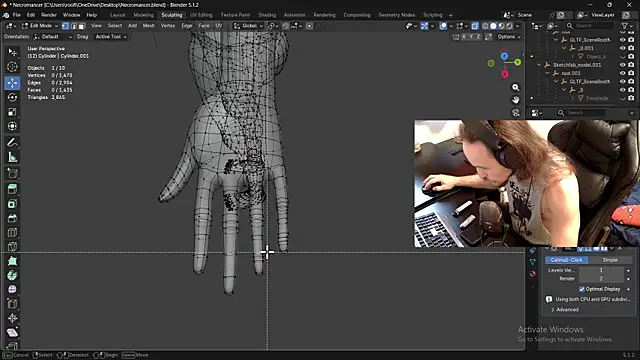The width and height of the screenshot is (640, 360).
Task: Click the viewport zoom magnifier icon
Action: 516,88
